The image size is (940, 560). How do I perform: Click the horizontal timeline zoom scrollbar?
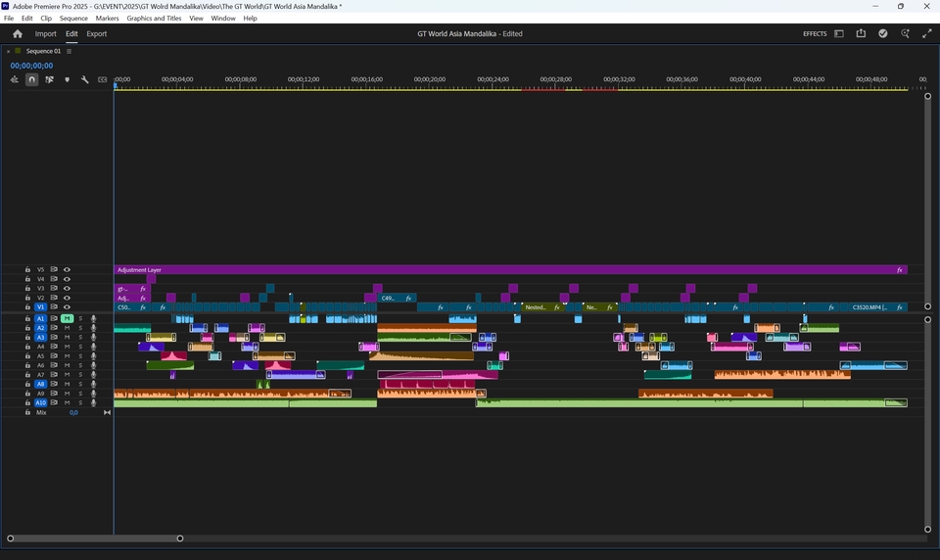coord(95,537)
